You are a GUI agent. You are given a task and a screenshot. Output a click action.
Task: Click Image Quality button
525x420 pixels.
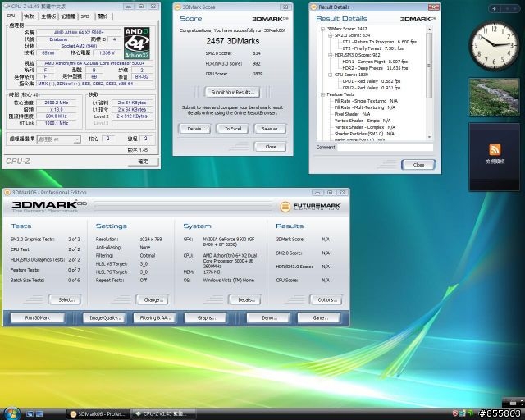point(104,317)
